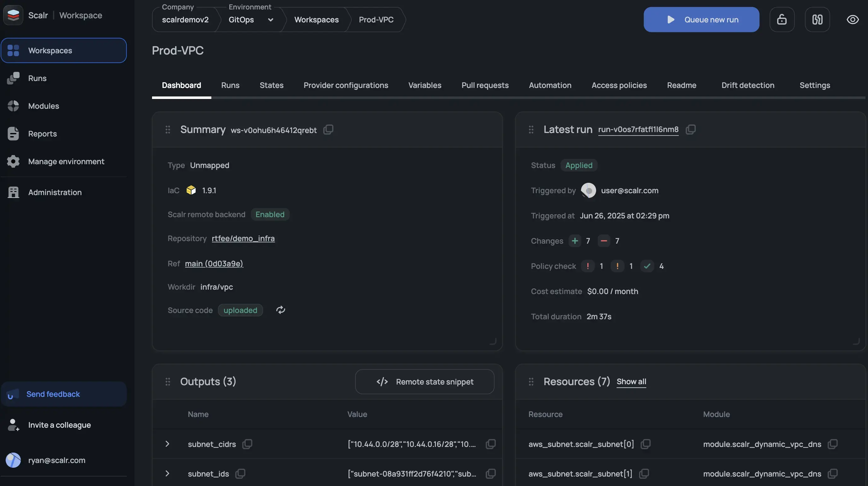Click the red minus deletions icon

pyautogui.click(x=604, y=241)
